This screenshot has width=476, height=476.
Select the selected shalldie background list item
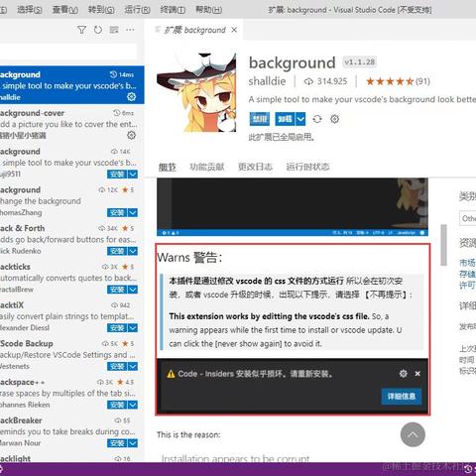point(71,85)
